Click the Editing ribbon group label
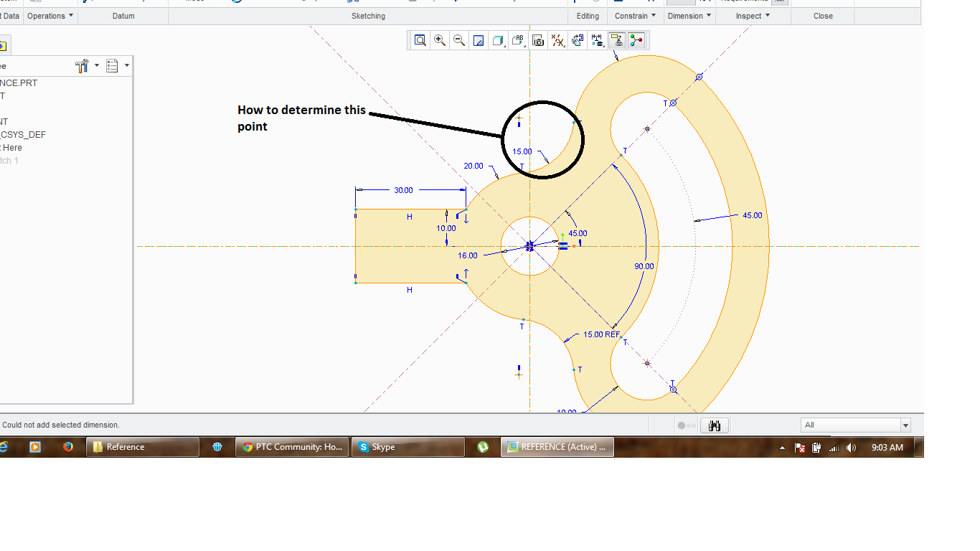Screen dimensions: 980x551 pyautogui.click(x=588, y=16)
